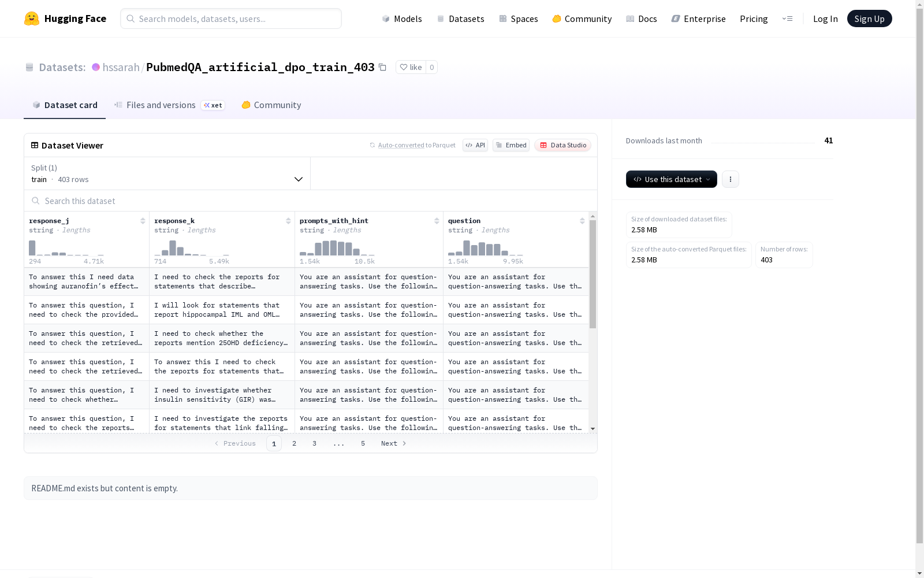Click the hssarah user avatar
This screenshot has width=924, height=578.
tap(96, 67)
